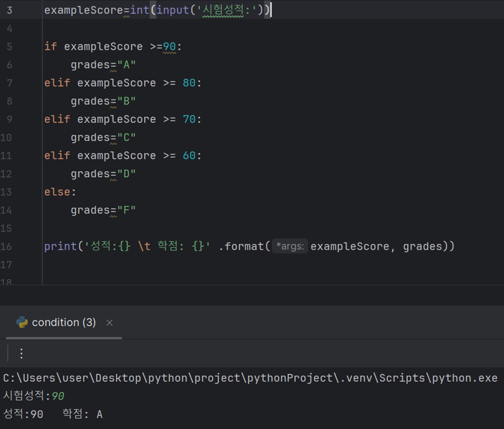The image size is (504, 429).
Task: Click gutter line number 3
Action: pos(9,10)
